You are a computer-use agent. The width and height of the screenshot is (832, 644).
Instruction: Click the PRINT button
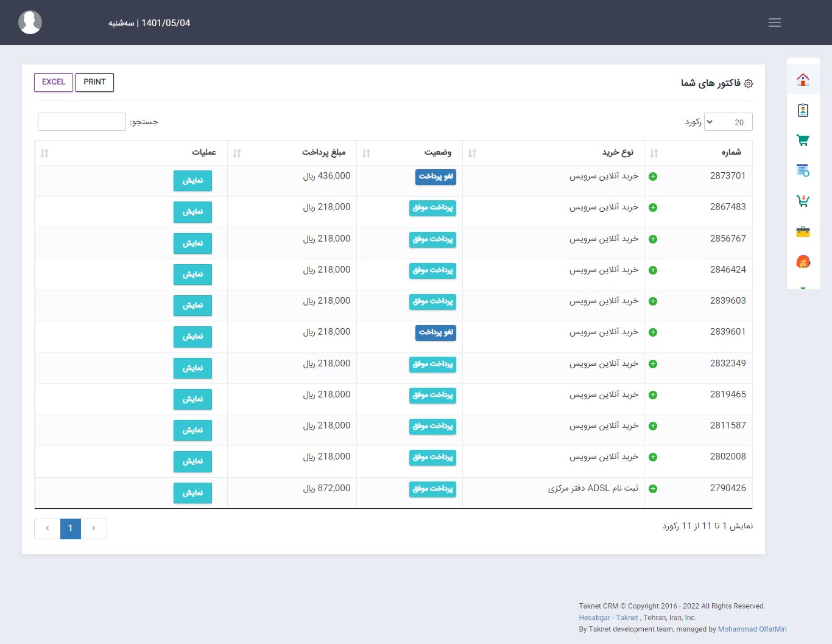click(94, 82)
